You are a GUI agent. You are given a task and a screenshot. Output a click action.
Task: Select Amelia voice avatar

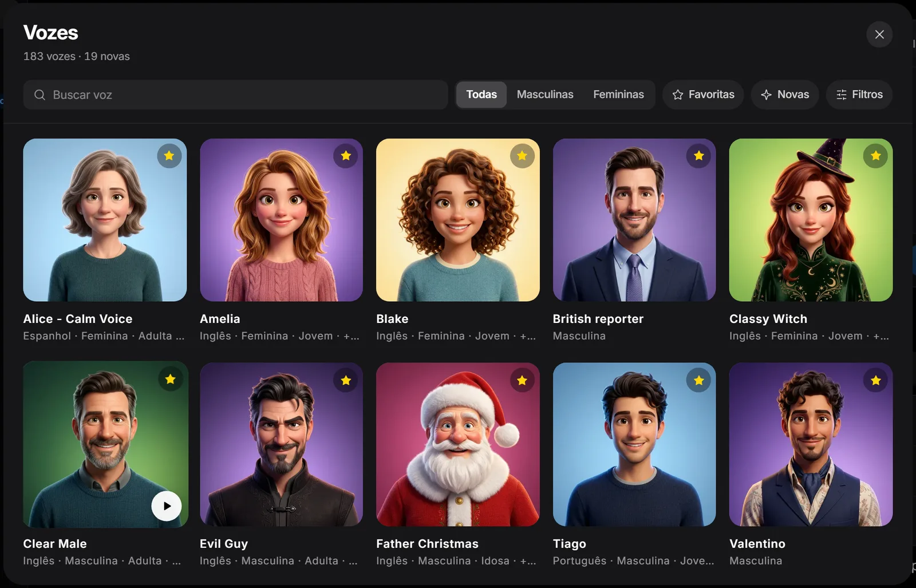point(281,220)
